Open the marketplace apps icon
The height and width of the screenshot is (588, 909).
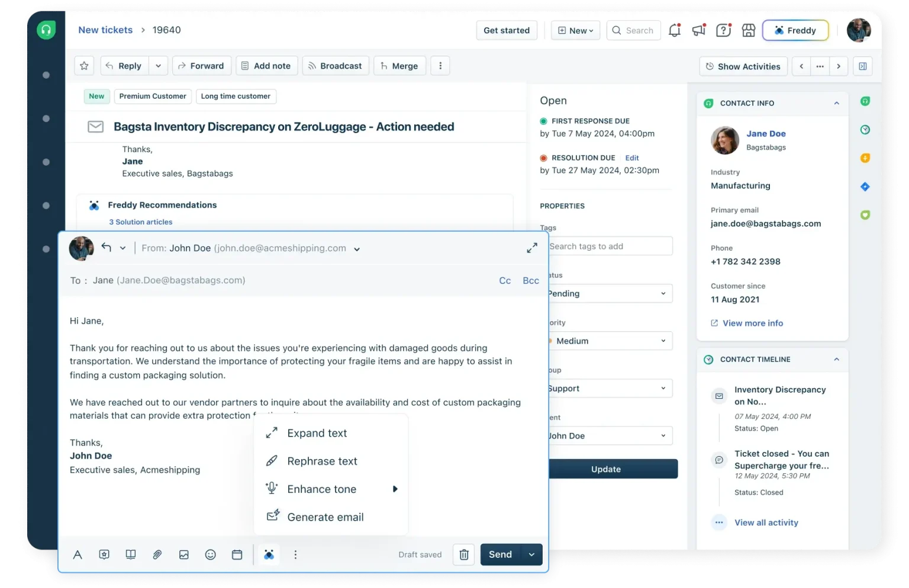tap(749, 30)
